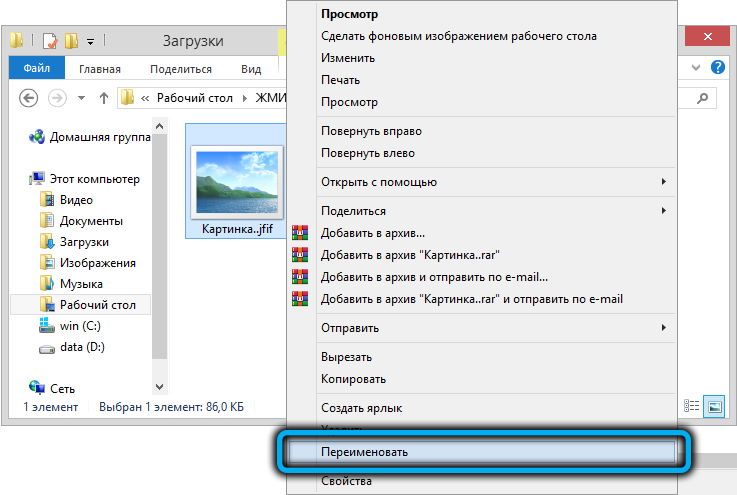
Task: Open the "Файл" ribbon tab
Action: click(x=36, y=69)
